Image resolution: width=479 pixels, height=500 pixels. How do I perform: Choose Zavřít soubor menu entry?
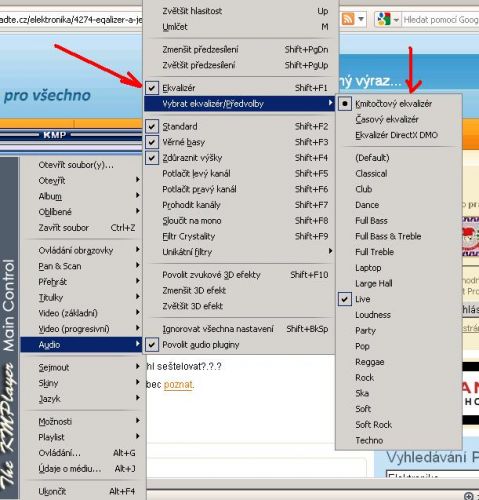coord(81,228)
